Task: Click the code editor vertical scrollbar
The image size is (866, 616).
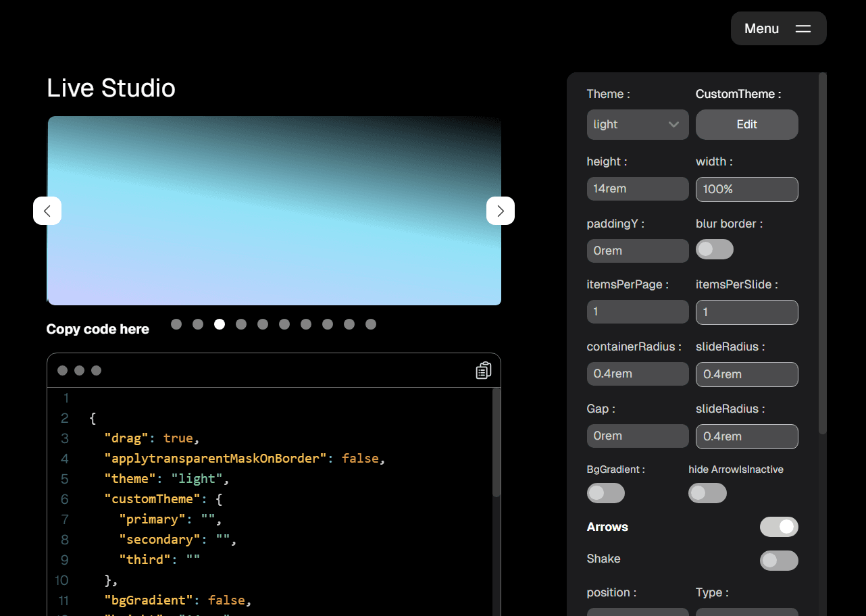Action: [496, 443]
